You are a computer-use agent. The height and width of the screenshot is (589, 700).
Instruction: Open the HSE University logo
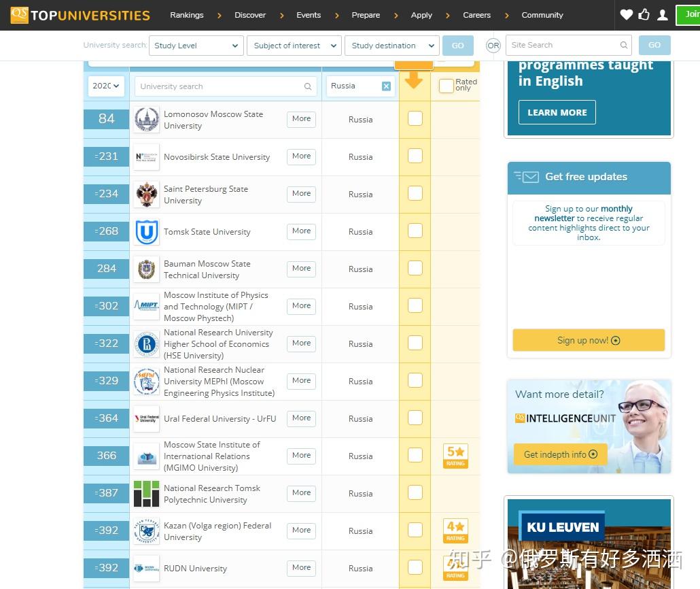coord(146,344)
